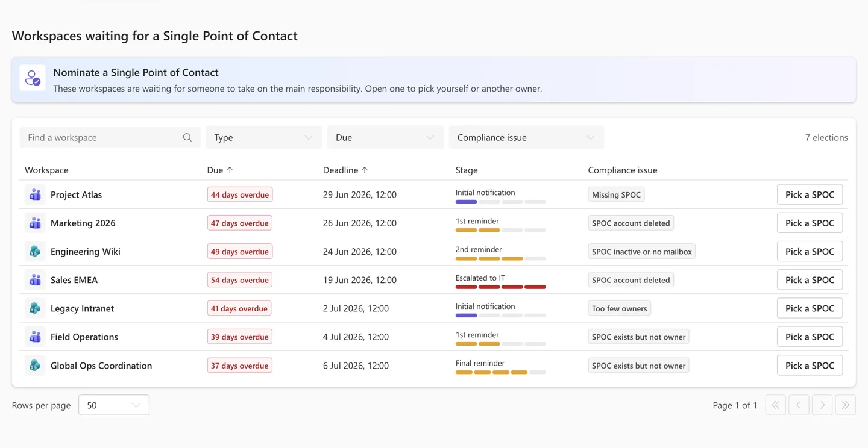Pick a SPOC for Sales EMEA

[810, 280]
